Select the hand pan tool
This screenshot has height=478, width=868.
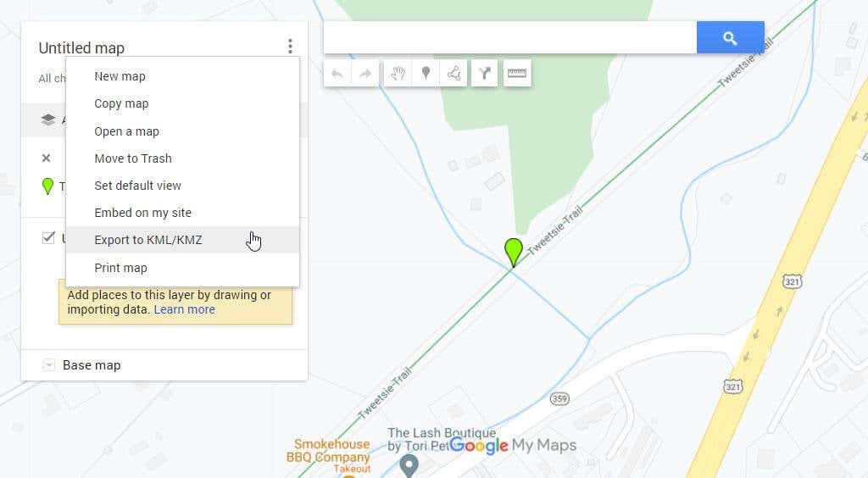(398, 74)
